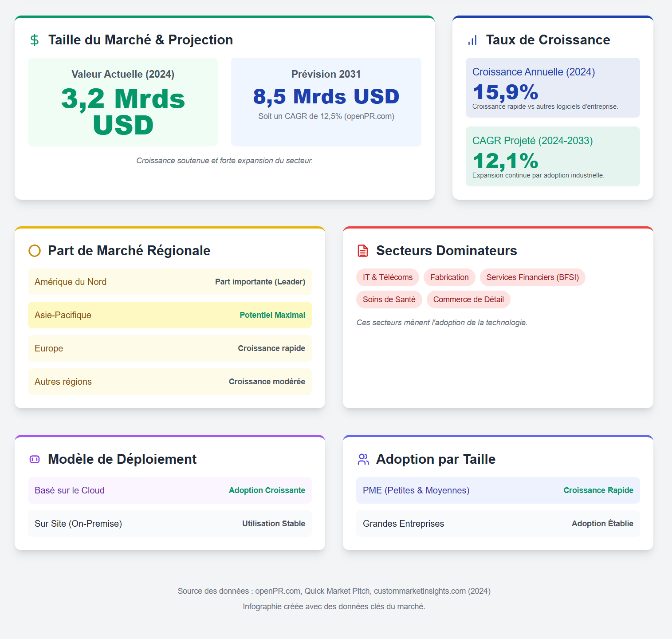Click the purple icon beside Modèle de Déploiement
The height and width of the screenshot is (639, 672).
click(35, 459)
